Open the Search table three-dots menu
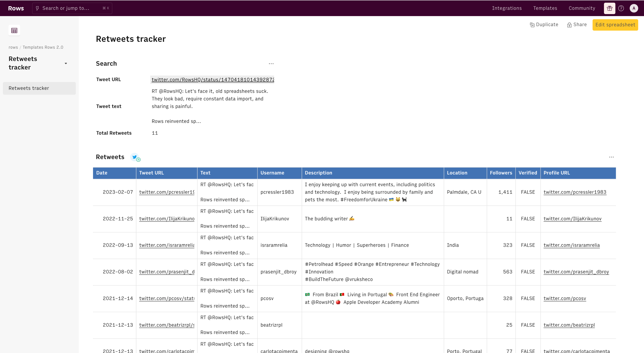The height and width of the screenshot is (353, 644). (271, 64)
